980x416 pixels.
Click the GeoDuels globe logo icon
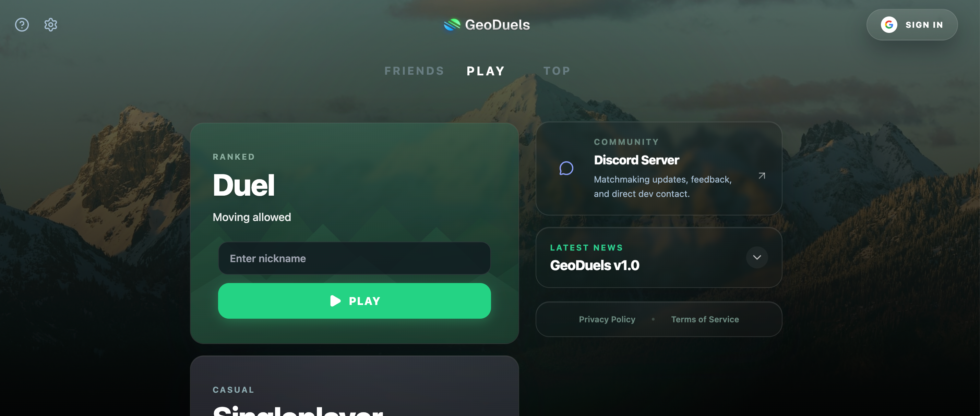click(452, 25)
